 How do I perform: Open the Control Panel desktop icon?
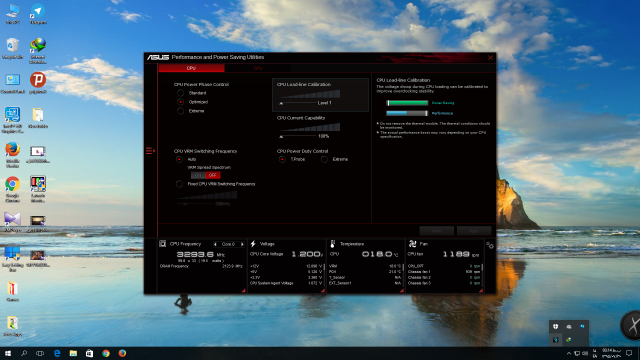coord(13,84)
